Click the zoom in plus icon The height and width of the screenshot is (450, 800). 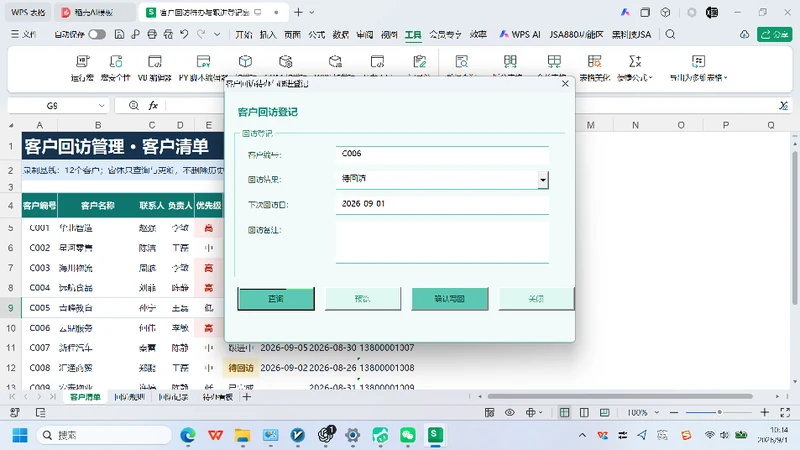(x=764, y=412)
